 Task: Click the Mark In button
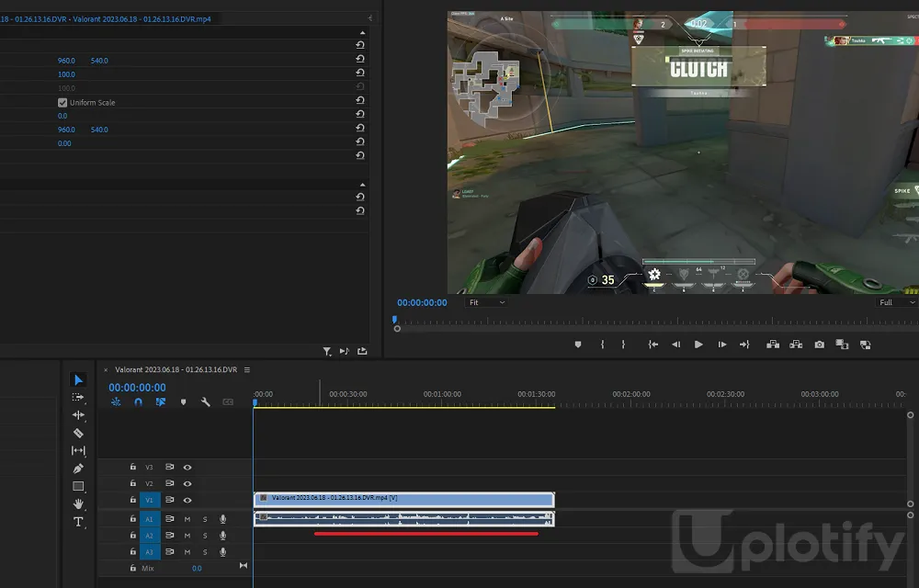602,345
